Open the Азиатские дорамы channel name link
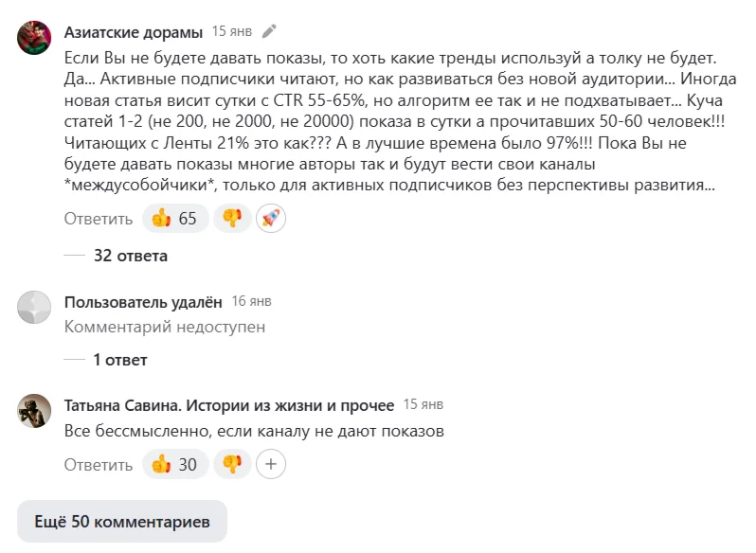Viewport: 756px width, 553px height. (x=133, y=31)
